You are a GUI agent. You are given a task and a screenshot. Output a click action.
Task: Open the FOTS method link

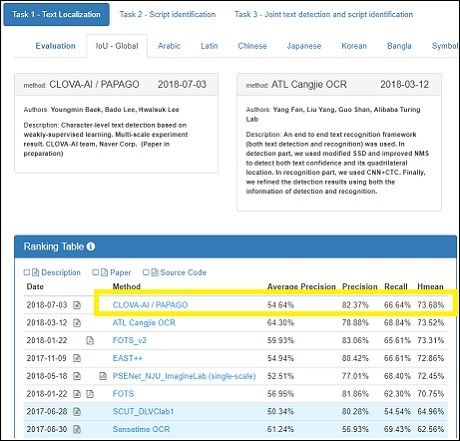coord(123,394)
